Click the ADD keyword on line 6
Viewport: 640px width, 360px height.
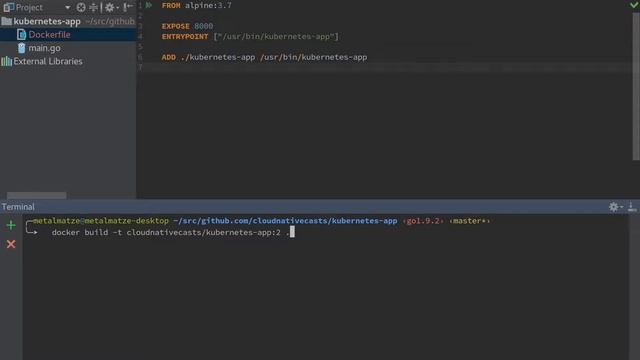coord(169,57)
